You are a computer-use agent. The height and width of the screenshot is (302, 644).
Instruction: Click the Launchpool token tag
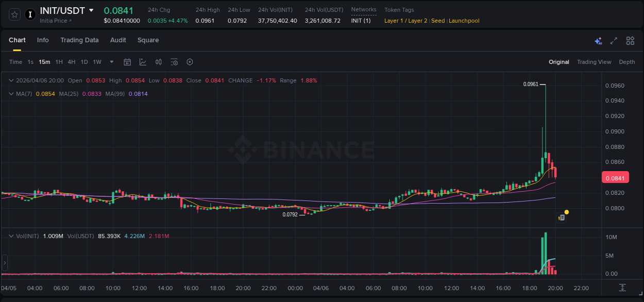464,21
